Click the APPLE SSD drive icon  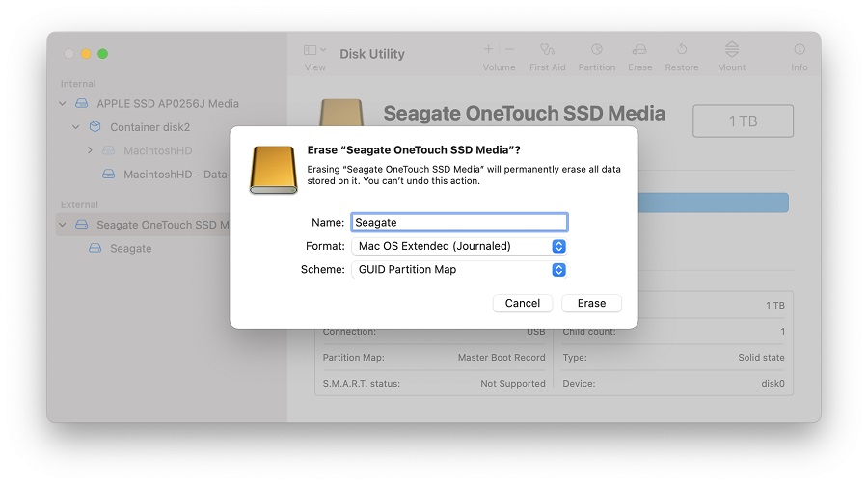[81, 103]
